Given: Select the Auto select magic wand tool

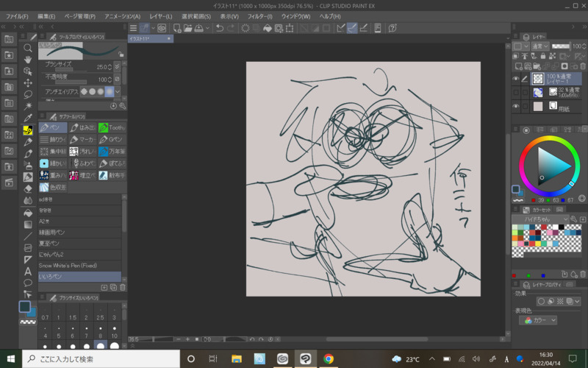Looking at the screenshot, I should [28, 106].
